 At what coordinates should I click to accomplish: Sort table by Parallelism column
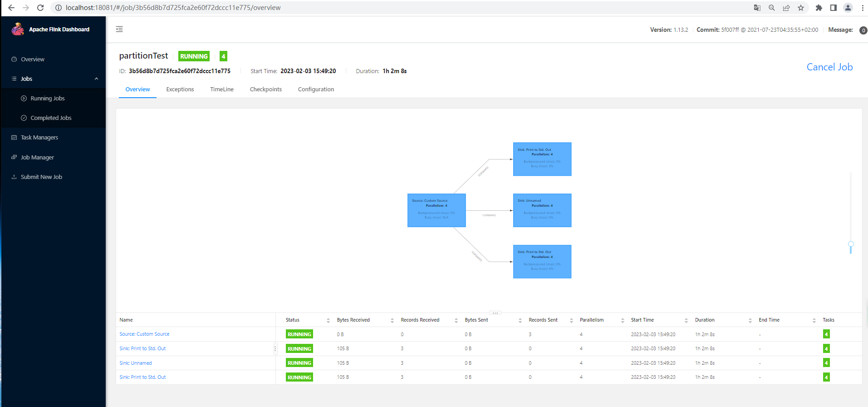pos(623,320)
